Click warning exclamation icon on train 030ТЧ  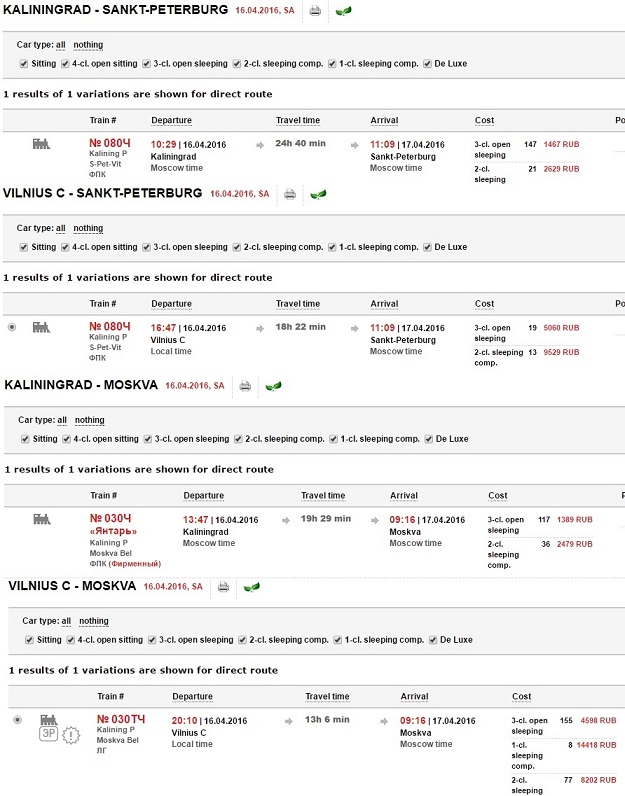click(71, 735)
